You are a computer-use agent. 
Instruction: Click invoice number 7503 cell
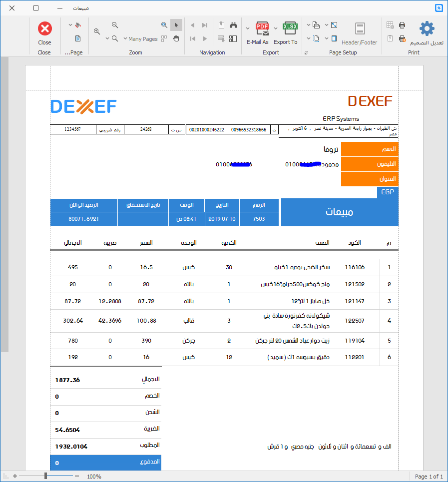259,219
